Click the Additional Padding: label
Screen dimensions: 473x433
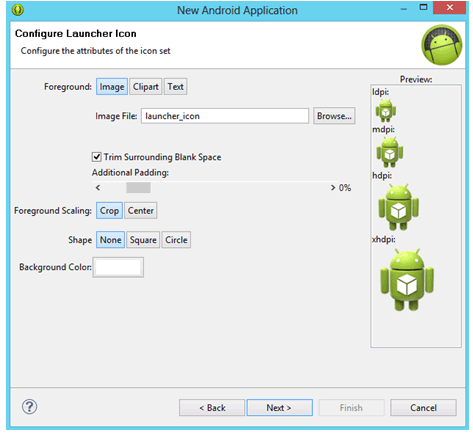[x=130, y=173]
